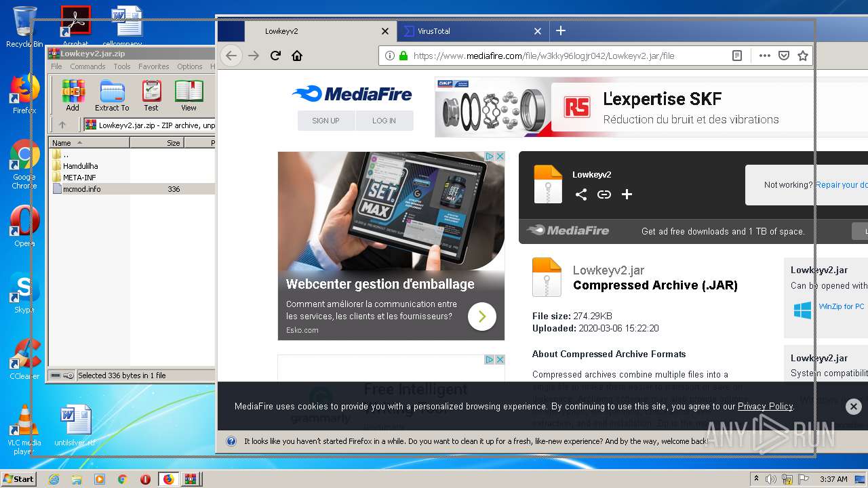Click Firefox back arrow button
This screenshot has height=488, width=868.
tap(231, 56)
